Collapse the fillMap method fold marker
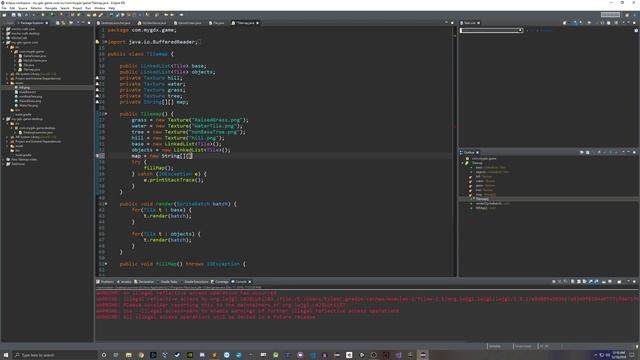Screen dimensions: 640x360 106,264
